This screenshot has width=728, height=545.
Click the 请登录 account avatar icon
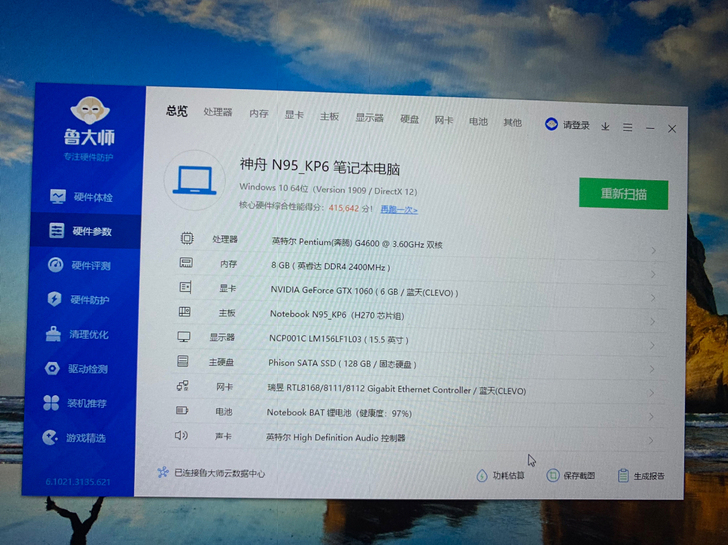tap(551, 124)
